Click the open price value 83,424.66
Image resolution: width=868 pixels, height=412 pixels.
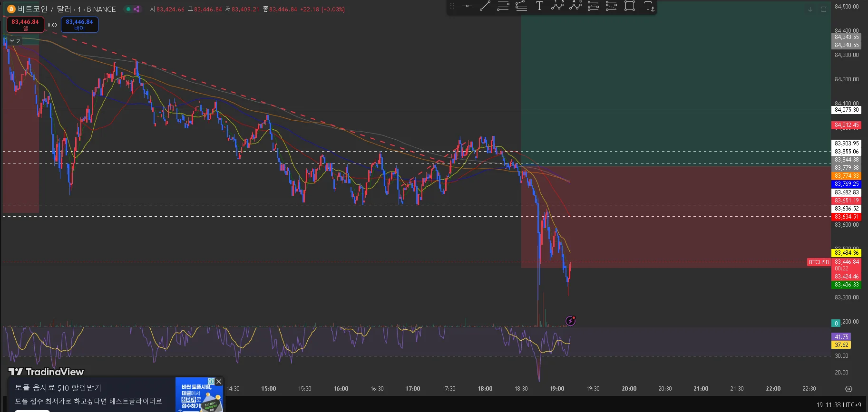170,10
